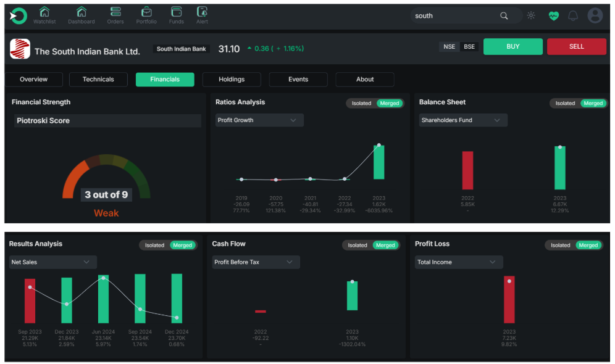
Task: Click the green heart health icon
Action: pos(553,16)
